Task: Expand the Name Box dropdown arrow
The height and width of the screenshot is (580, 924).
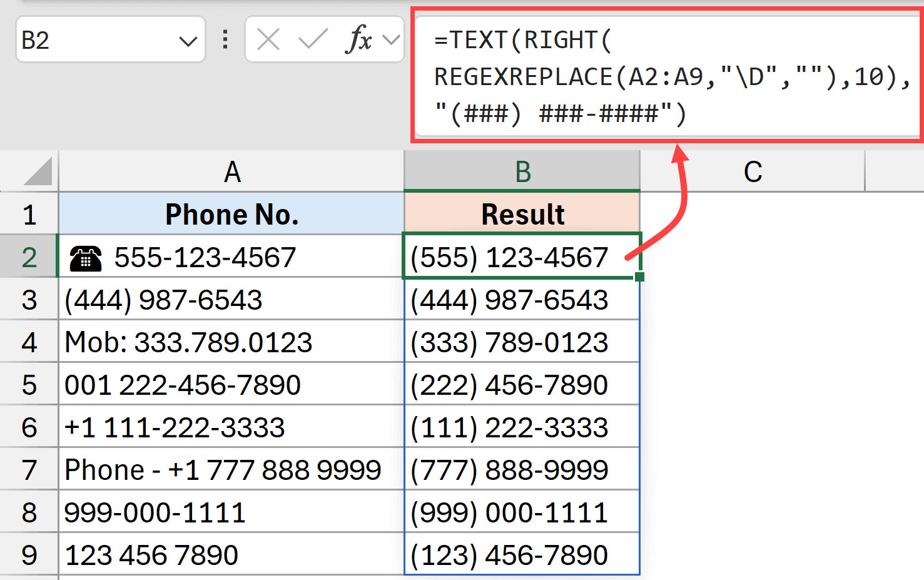Action: pos(188,41)
